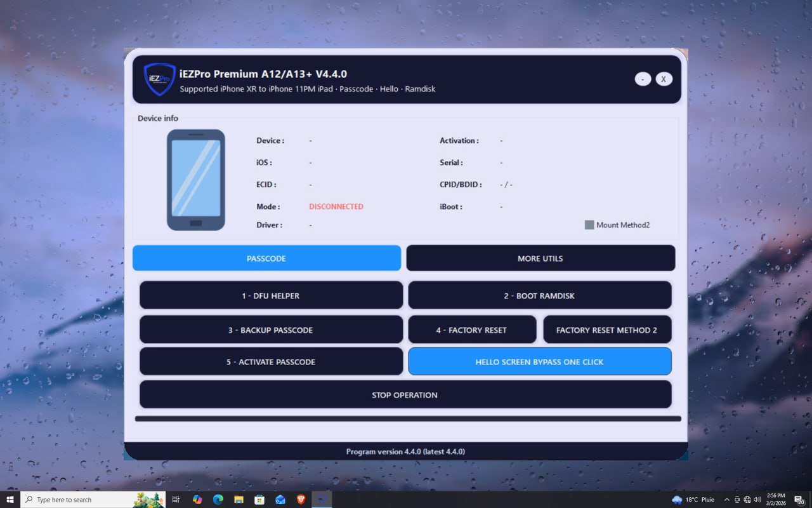
Task: Open File Explorer from the taskbar
Action: (239, 500)
